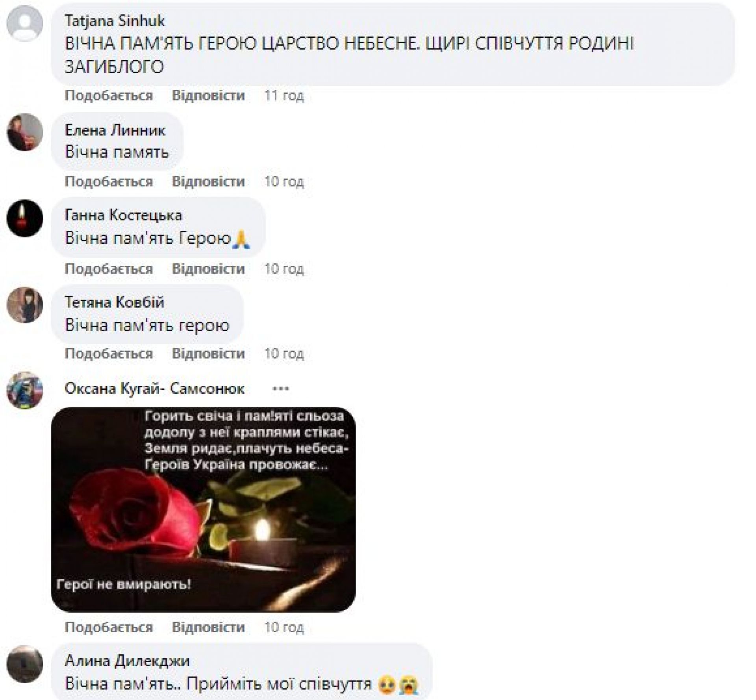
Task: Open Елена Линник's name link
Action: pos(115,130)
